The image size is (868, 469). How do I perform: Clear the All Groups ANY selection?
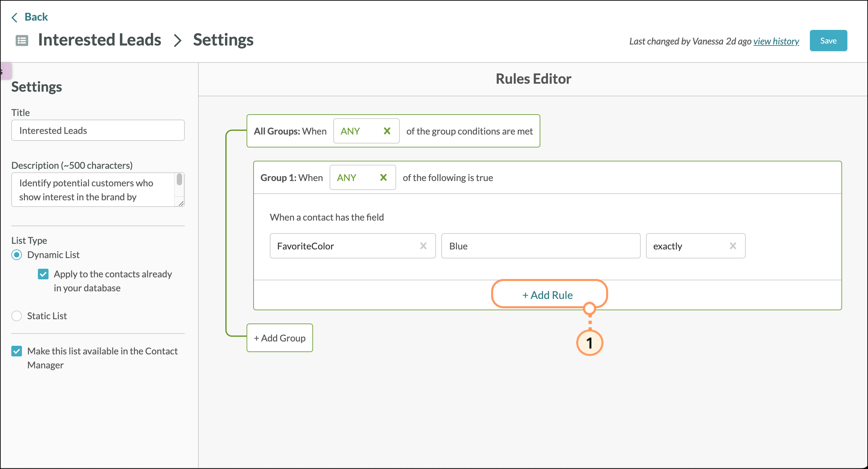pos(387,131)
